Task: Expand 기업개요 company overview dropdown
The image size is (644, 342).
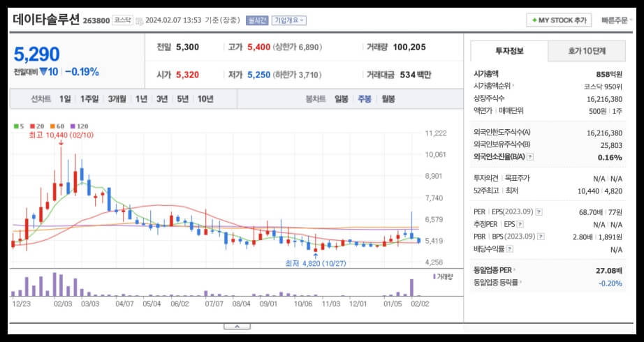Action: pos(288,20)
